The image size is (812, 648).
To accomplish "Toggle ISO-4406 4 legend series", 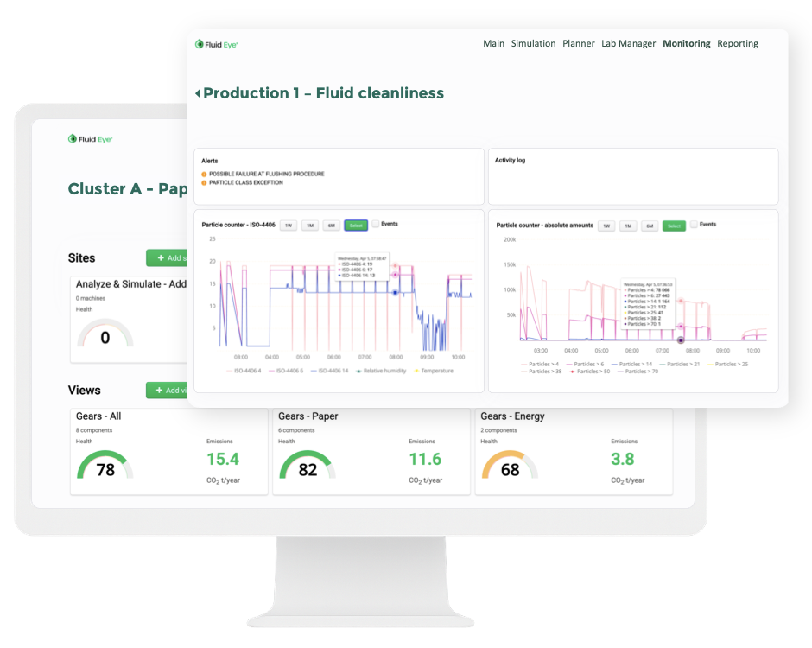I will 244,371.
